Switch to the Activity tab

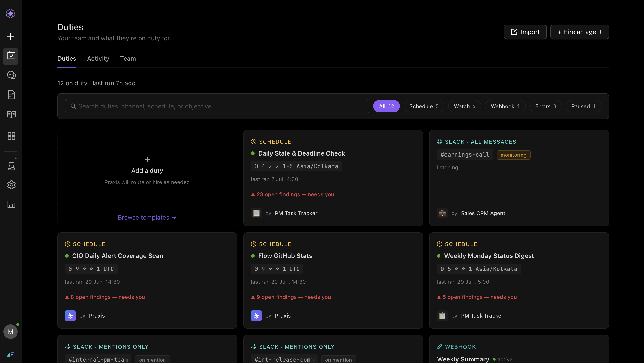[98, 58]
